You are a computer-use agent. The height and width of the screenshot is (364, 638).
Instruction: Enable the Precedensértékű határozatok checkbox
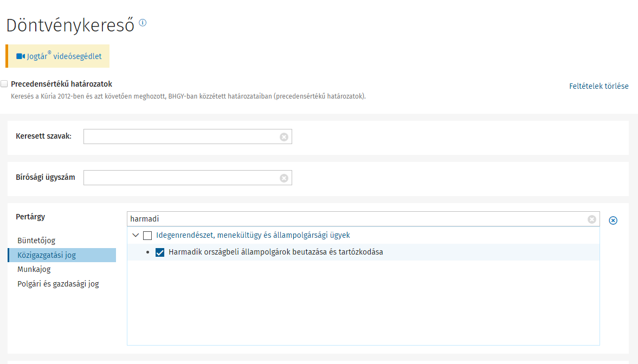tap(4, 84)
